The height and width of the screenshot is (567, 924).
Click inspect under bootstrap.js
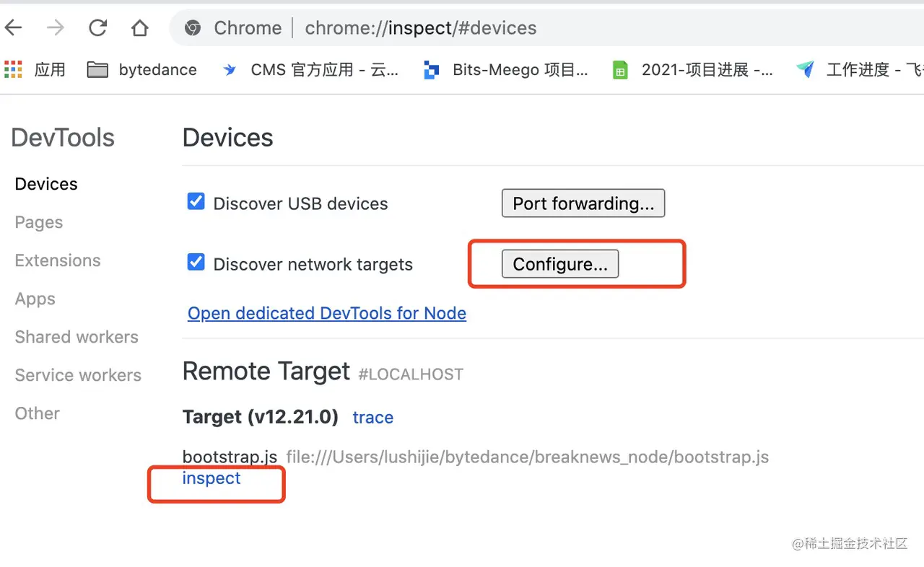[x=212, y=478]
